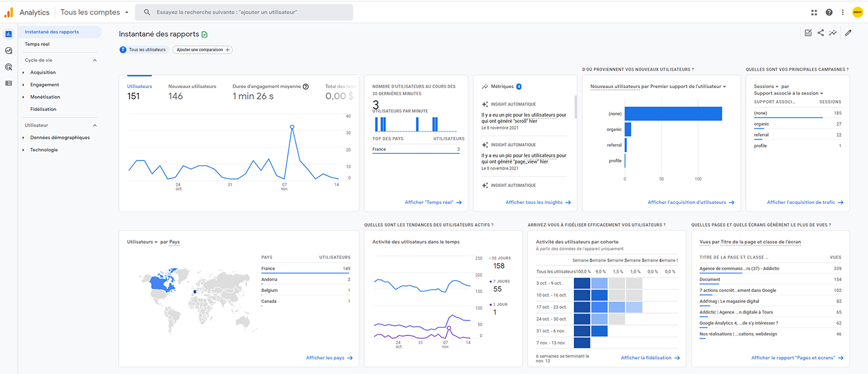Click the customize report icon left of share
Screen dimensions: 868x374
808,33
